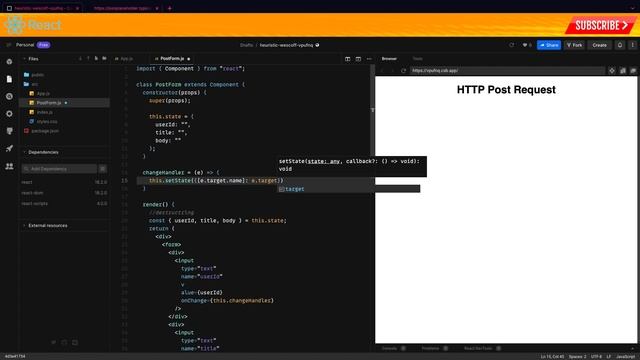Click the Create button
This screenshot has width=640, height=360.
pyautogui.click(x=600, y=45)
